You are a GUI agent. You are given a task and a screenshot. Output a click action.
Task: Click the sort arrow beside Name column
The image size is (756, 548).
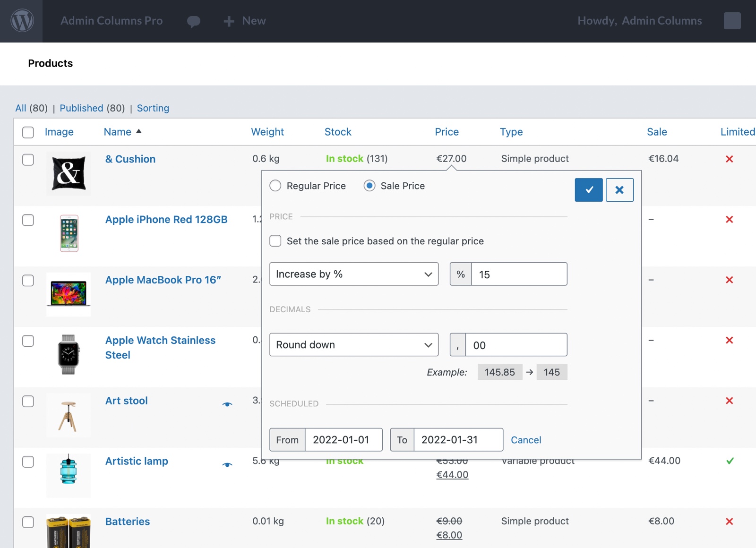tap(139, 131)
